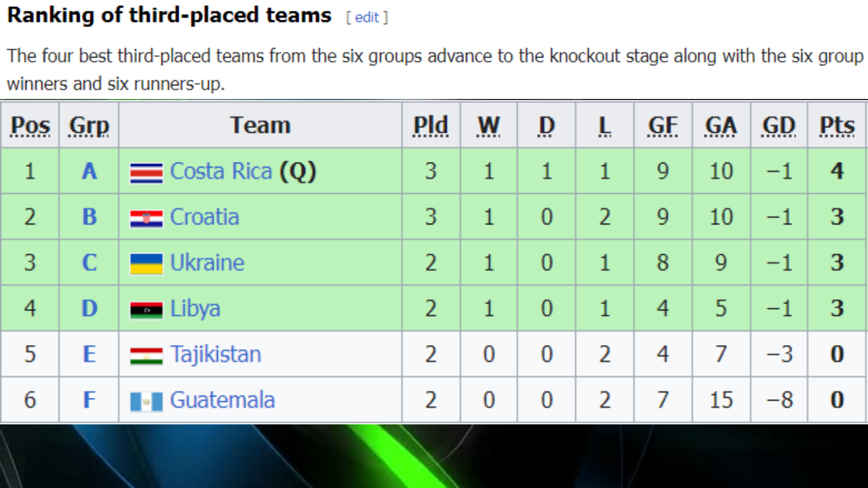Open the Guatemala team link
Image resolution: width=868 pixels, height=488 pixels.
click(222, 401)
